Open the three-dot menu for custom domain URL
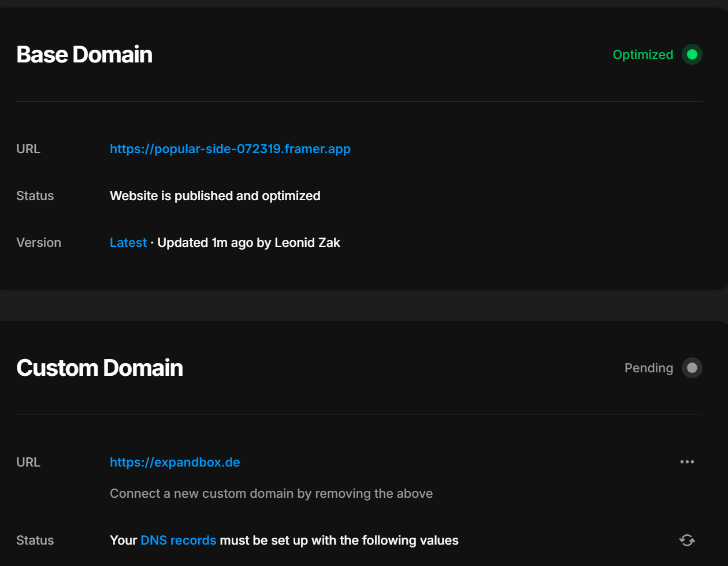 click(687, 462)
